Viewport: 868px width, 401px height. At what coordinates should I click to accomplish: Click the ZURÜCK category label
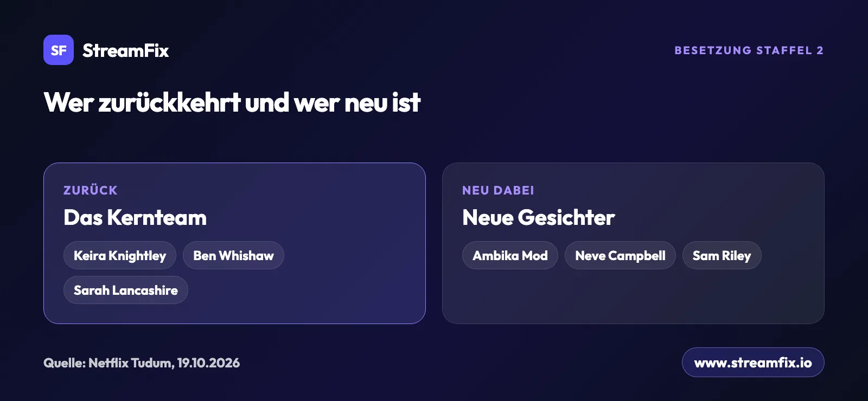[x=91, y=190]
